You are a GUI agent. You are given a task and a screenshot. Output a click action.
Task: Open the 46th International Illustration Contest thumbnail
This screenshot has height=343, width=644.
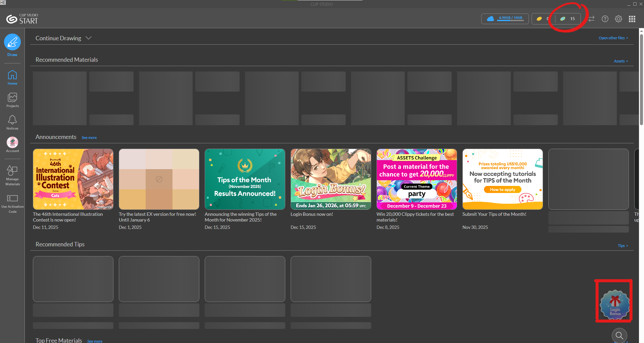point(73,179)
